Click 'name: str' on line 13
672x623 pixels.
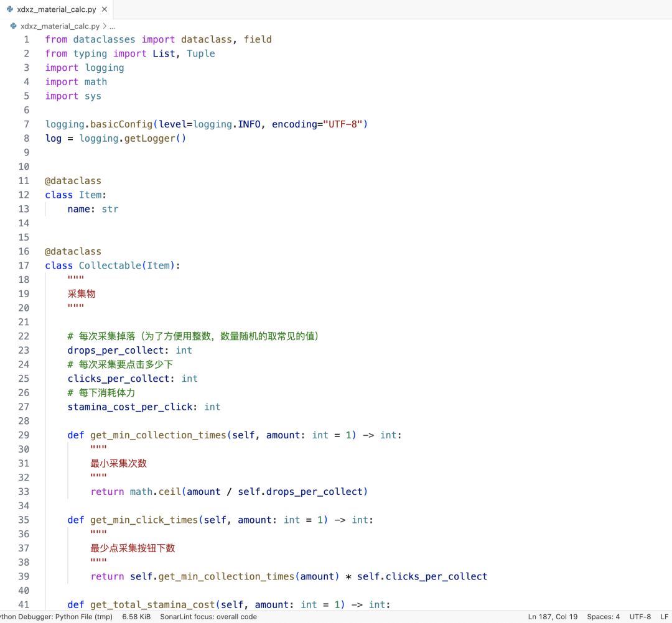93,209
